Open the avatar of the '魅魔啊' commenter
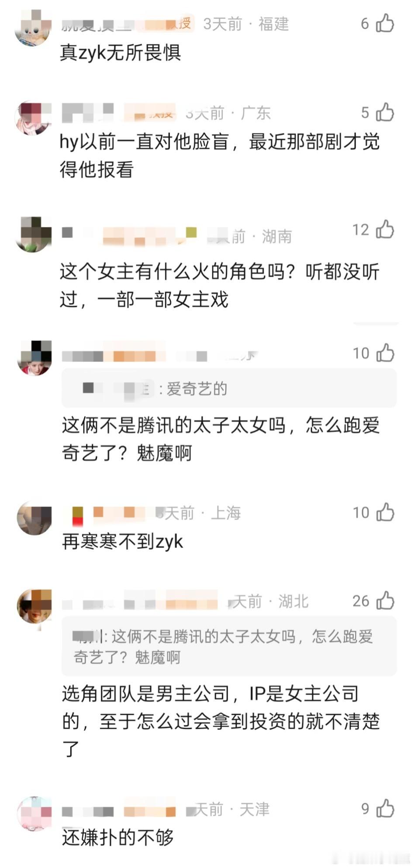This screenshot has height=868, width=414. tap(34, 358)
